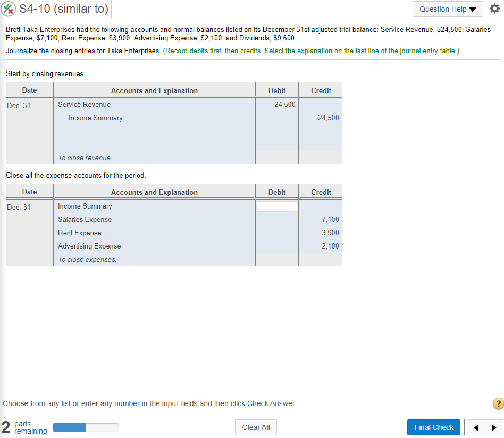
Task: Click the Debit header in the revenue table
Action: pos(277,91)
